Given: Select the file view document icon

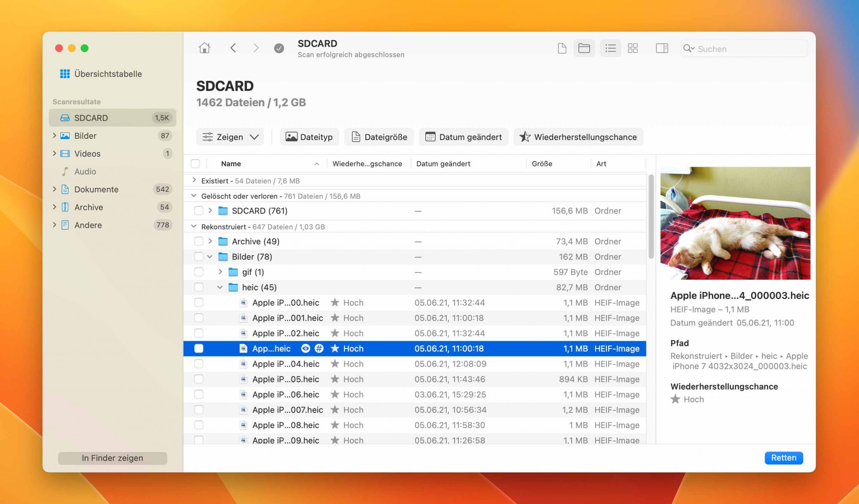Looking at the screenshot, I should (562, 48).
